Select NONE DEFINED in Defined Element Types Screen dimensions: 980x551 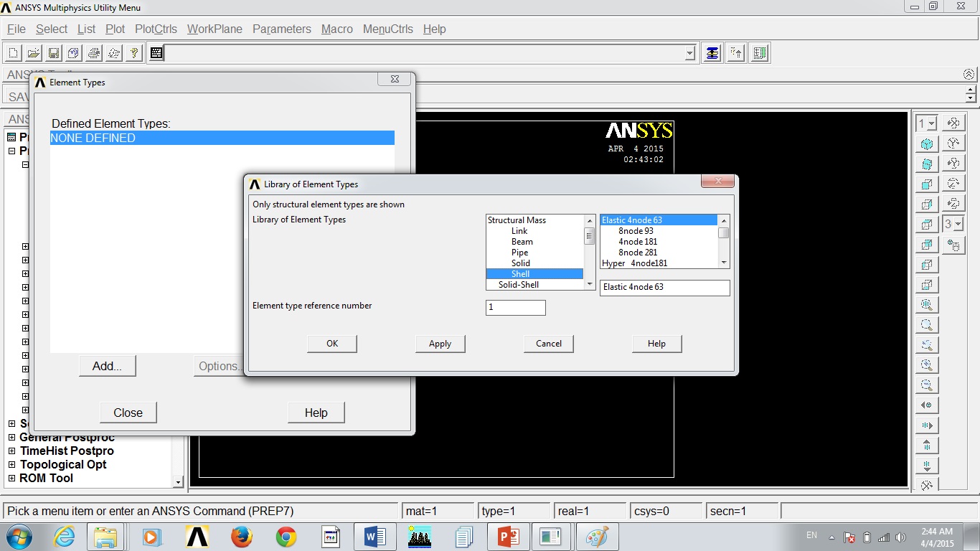[222, 138]
